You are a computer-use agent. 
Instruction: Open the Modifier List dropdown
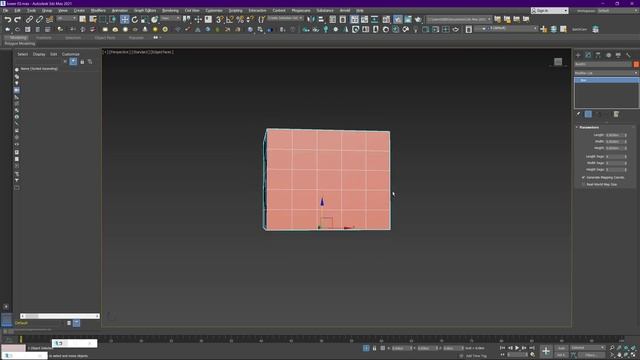click(x=606, y=73)
